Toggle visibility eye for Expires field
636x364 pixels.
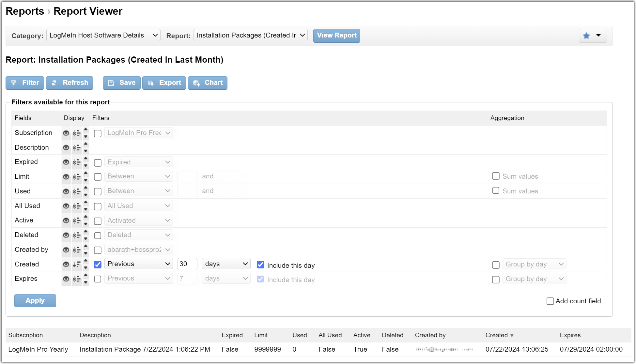point(66,279)
